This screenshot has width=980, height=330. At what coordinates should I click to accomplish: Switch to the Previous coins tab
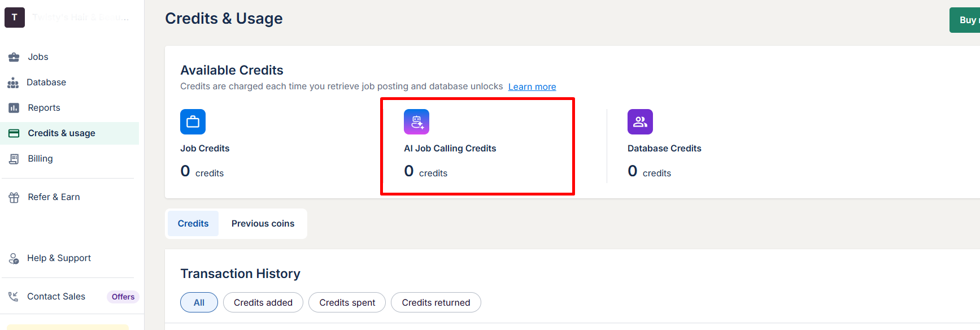(x=263, y=224)
